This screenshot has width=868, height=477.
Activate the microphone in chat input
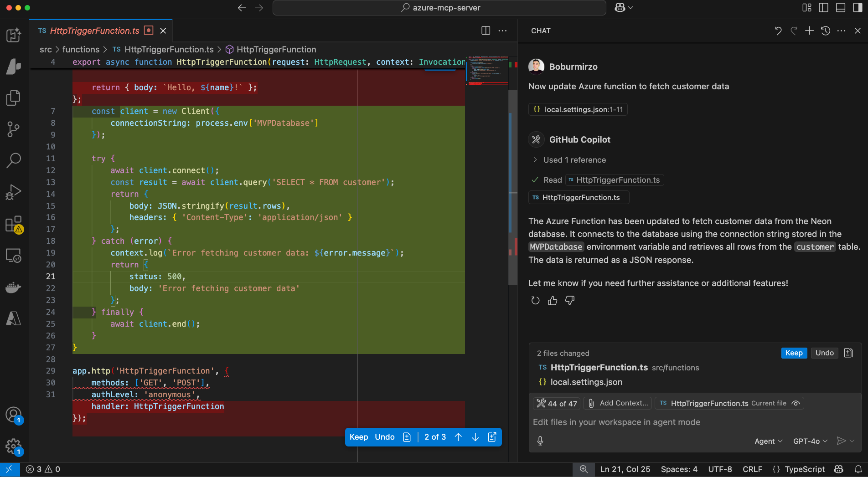pyautogui.click(x=540, y=441)
